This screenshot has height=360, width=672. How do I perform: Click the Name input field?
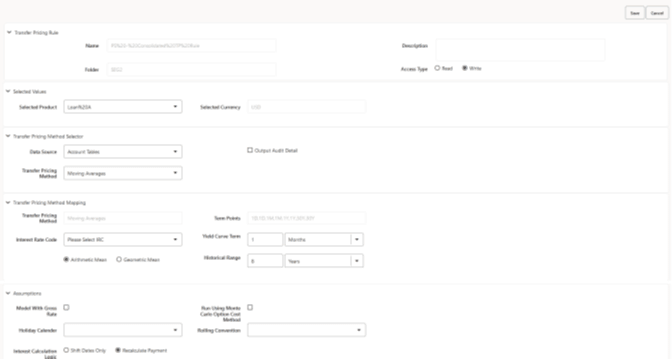point(192,45)
